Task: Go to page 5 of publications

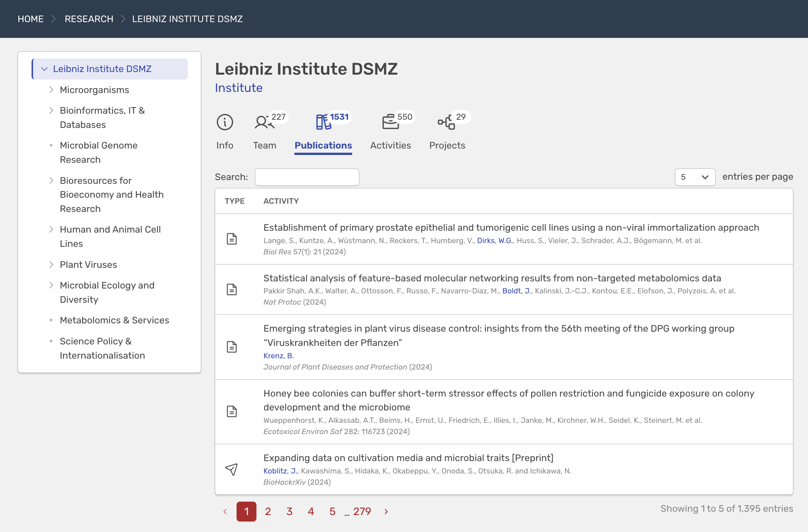Action: pos(332,511)
